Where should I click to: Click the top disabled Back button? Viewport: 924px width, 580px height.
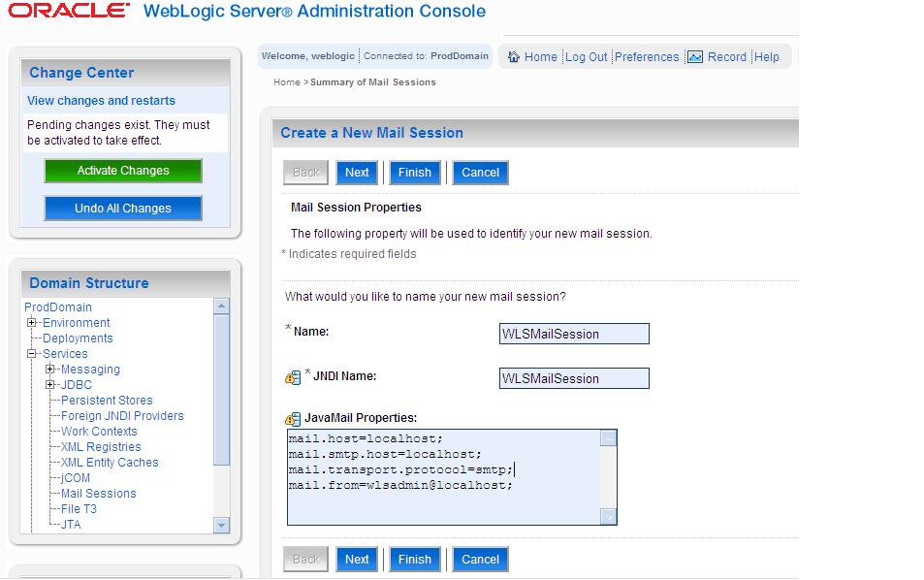pyautogui.click(x=305, y=173)
